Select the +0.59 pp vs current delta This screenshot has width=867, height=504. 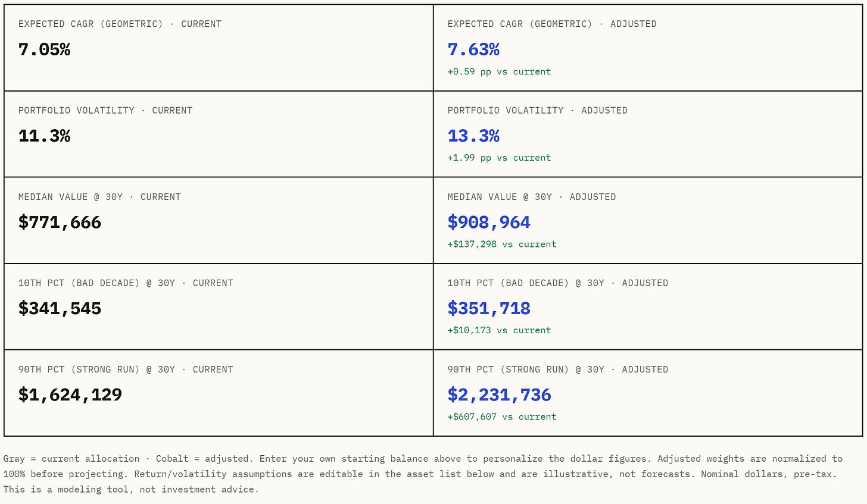(x=499, y=72)
